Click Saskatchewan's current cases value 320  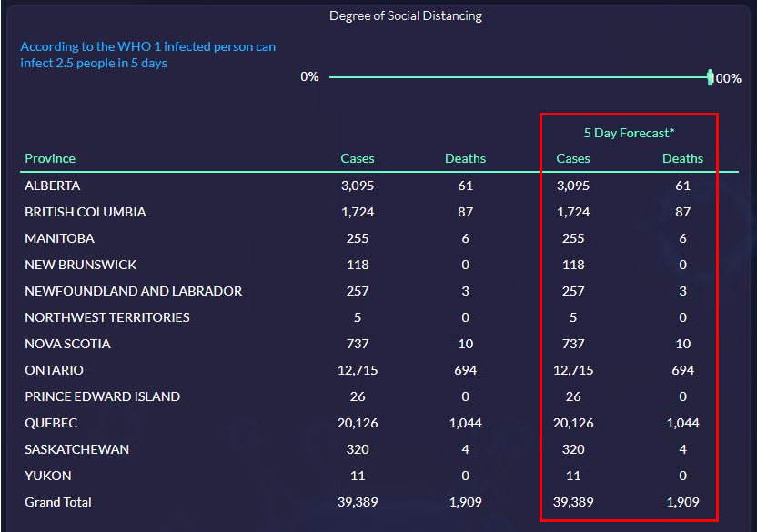click(358, 449)
